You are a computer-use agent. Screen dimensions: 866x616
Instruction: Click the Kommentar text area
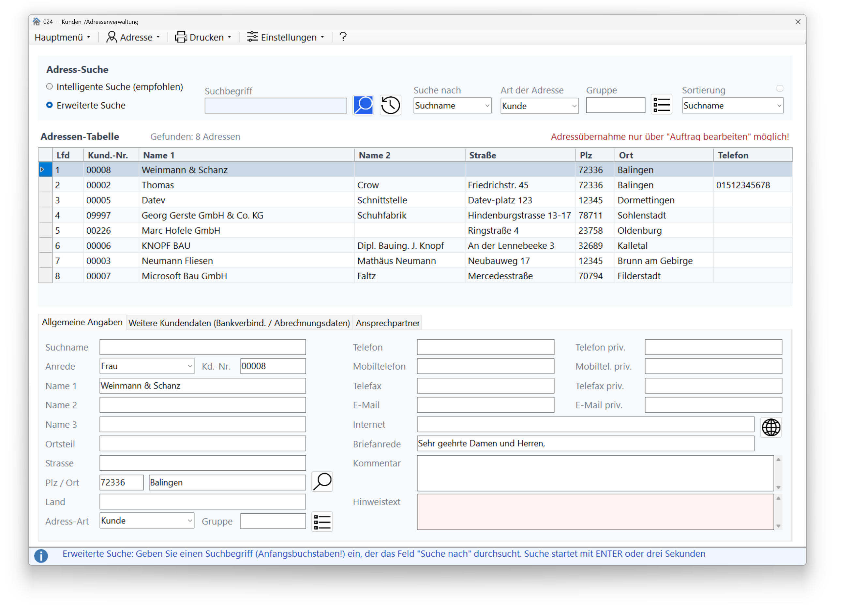tap(595, 473)
